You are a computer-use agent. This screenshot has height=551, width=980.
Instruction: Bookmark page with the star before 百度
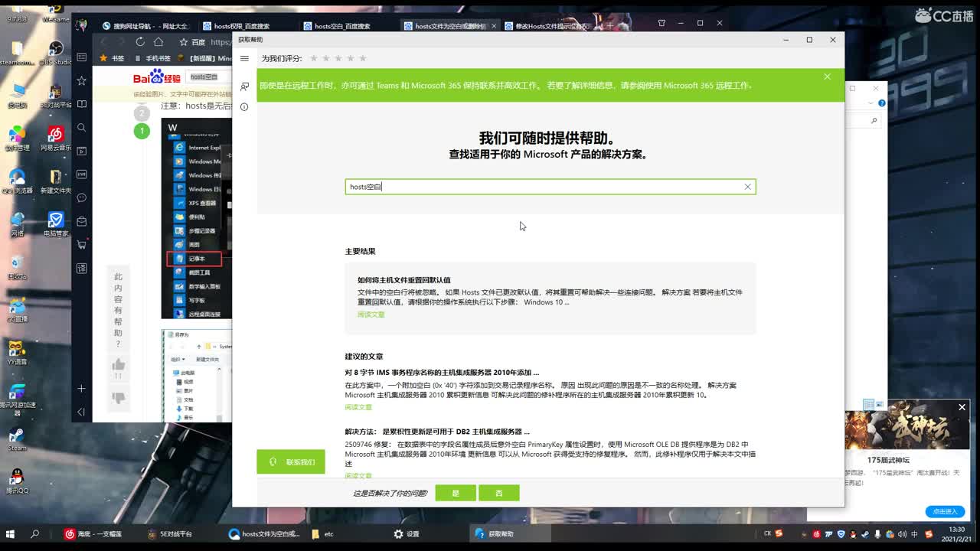[184, 42]
